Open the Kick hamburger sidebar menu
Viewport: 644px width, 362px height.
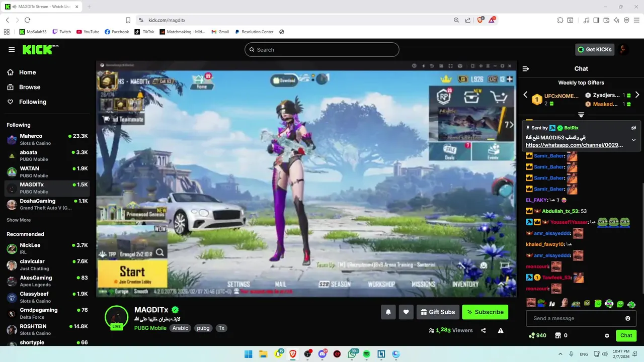coord(12,50)
